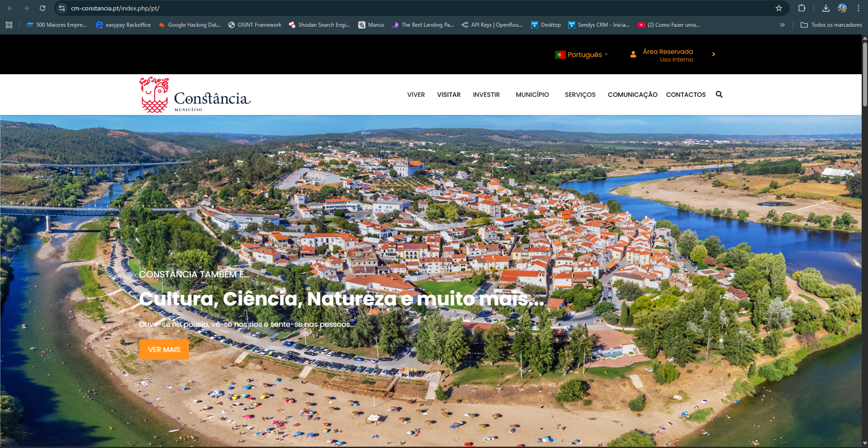This screenshot has width=868, height=448.
Task: Click the VER MAIS button
Action: pyautogui.click(x=164, y=349)
